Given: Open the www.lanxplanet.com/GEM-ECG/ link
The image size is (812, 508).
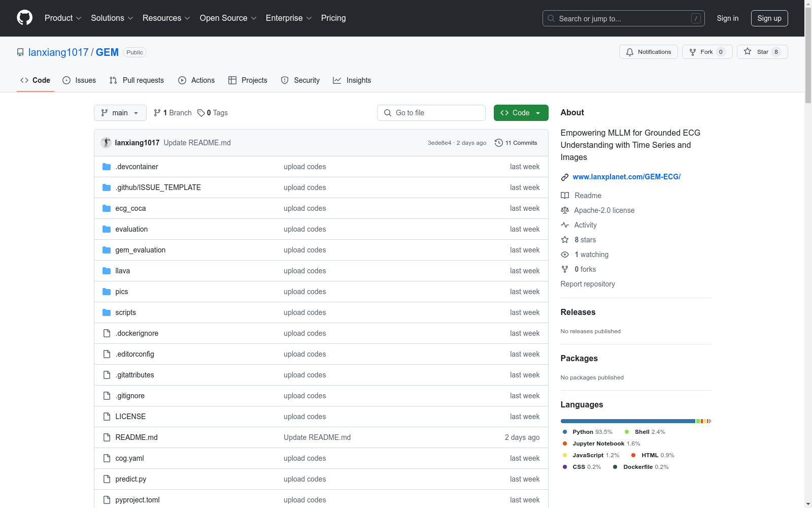Looking at the screenshot, I should (627, 177).
